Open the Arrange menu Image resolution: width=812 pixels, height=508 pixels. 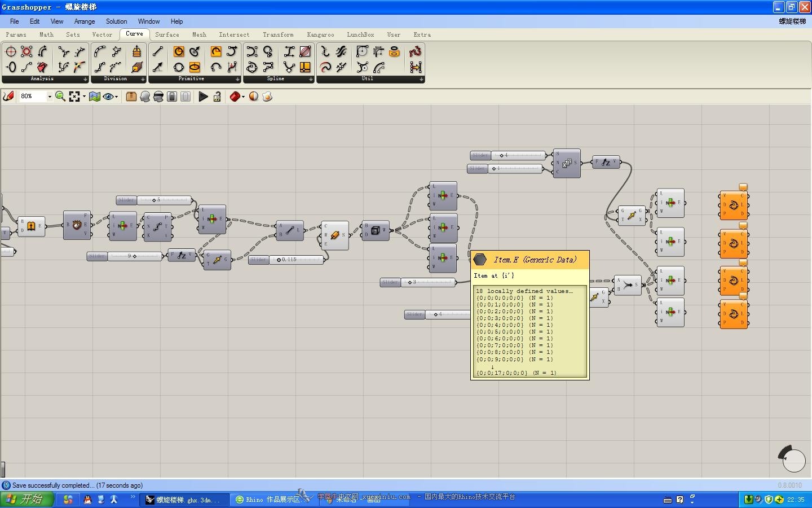85,21
